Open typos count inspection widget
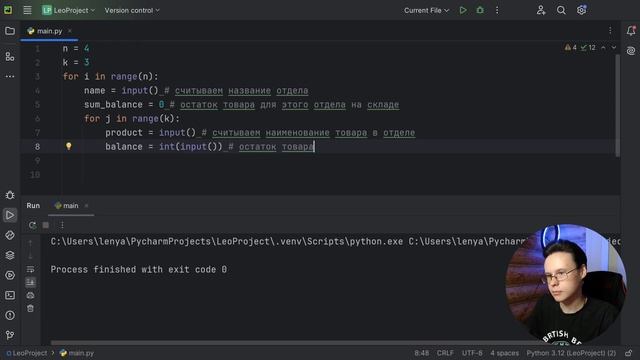Image resolution: width=640 pixels, height=360 pixels. (588, 48)
